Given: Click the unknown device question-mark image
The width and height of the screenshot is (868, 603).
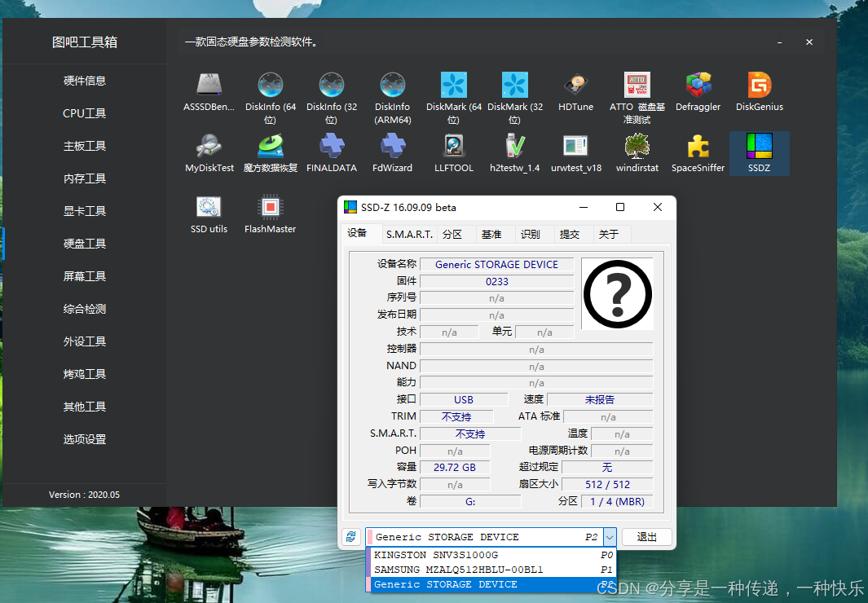Looking at the screenshot, I should 617,293.
